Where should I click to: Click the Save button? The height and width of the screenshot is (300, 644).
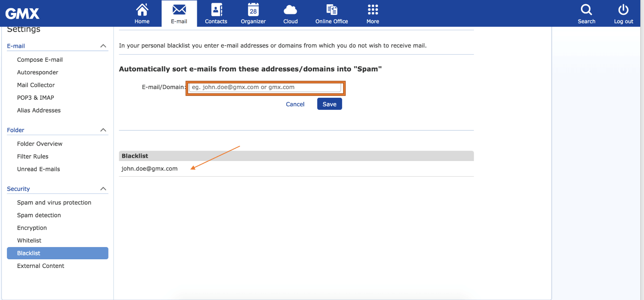point(330,104)
